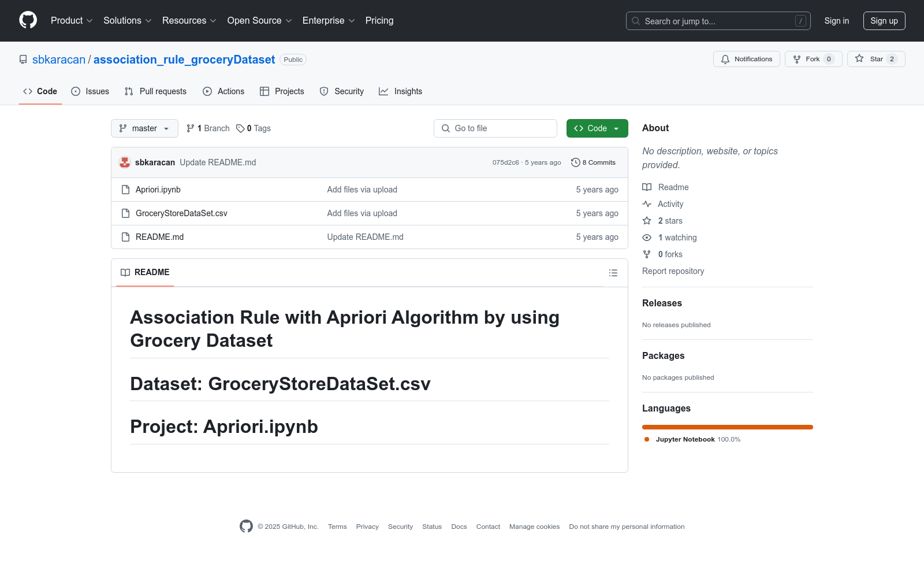Viewport: 924px width, 578px height.
Task: Open 8 Commits history link
Action: tap(593, 162)
